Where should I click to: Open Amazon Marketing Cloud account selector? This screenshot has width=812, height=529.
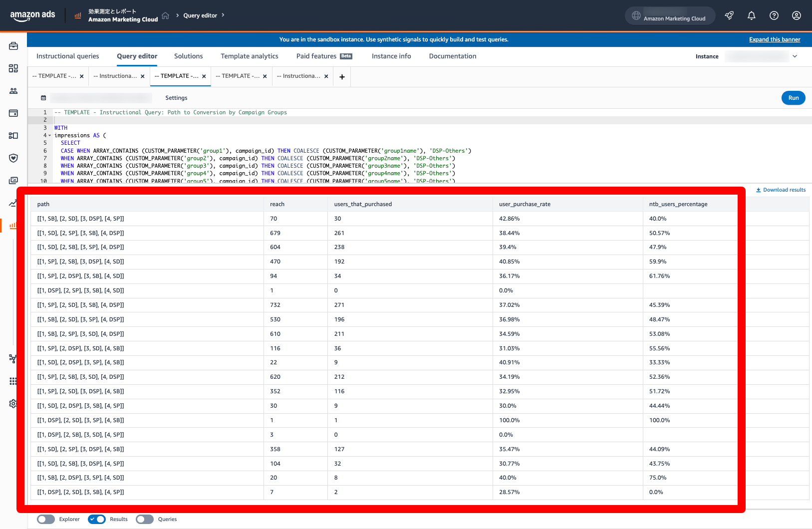[x=669, y=16]
